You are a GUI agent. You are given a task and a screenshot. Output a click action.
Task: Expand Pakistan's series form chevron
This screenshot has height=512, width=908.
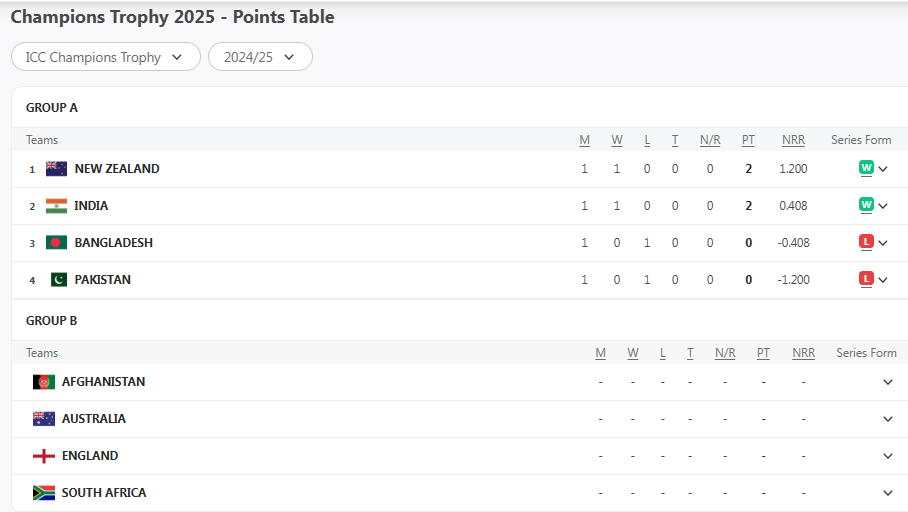[x=883, y=280]
